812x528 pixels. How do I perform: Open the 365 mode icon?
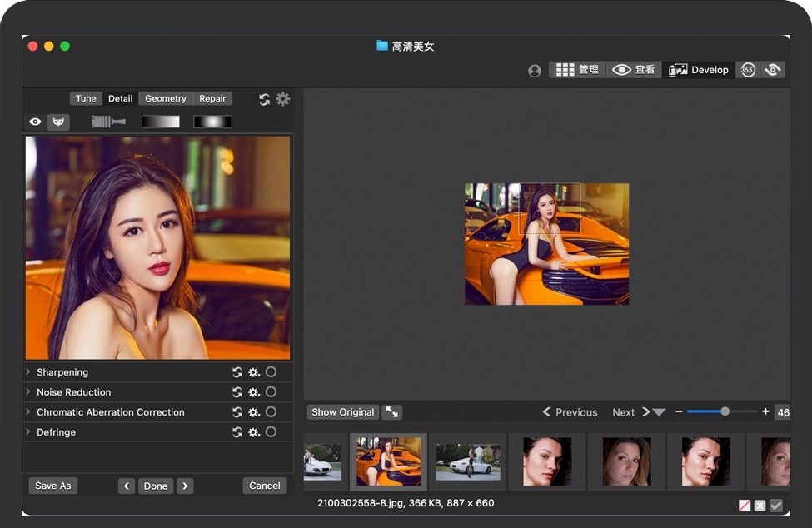click(748, 70)
